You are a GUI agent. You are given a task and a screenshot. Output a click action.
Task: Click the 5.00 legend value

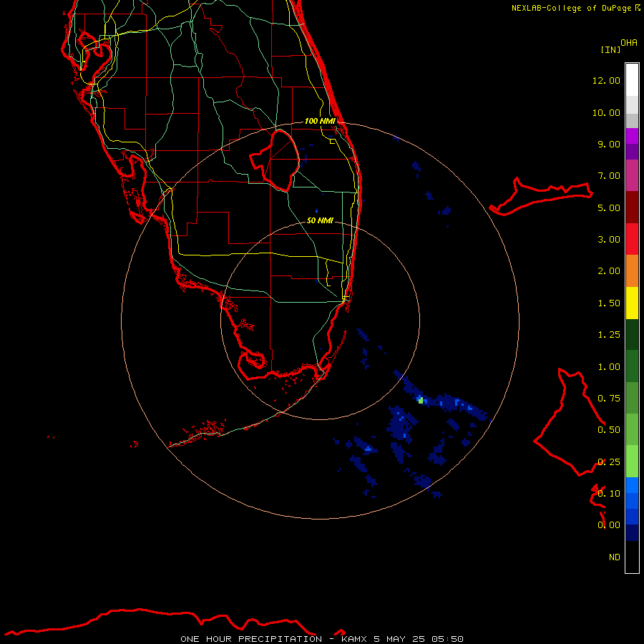609,208
